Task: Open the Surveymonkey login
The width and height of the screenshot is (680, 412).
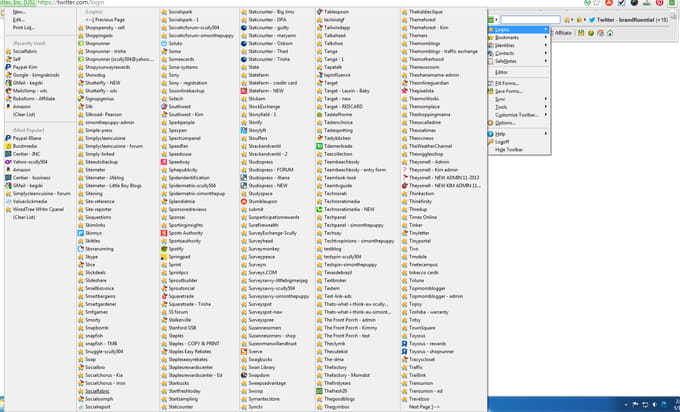Action: (264, 249)
